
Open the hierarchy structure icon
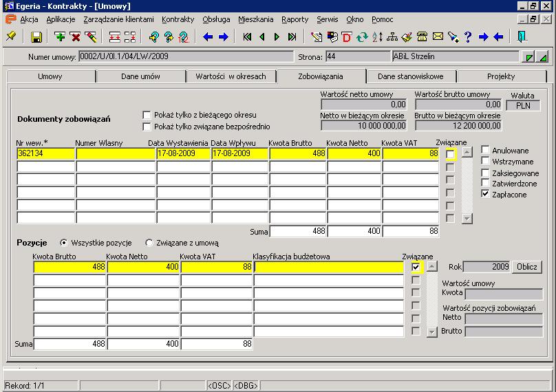[x=392, y=37]
